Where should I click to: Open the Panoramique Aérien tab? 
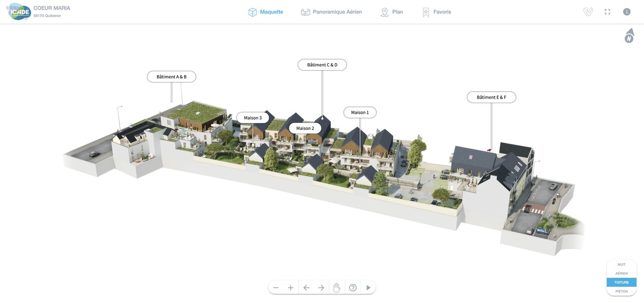click(331, 12)
